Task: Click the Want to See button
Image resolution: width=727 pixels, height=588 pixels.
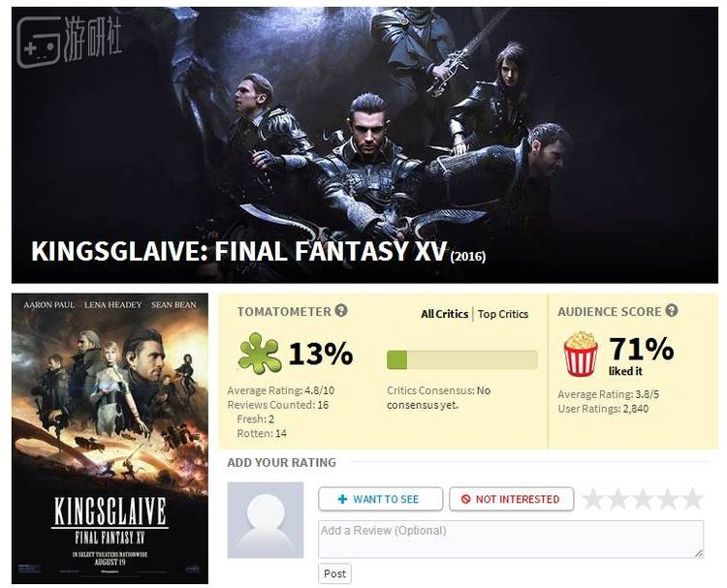Action: [381, 499]
